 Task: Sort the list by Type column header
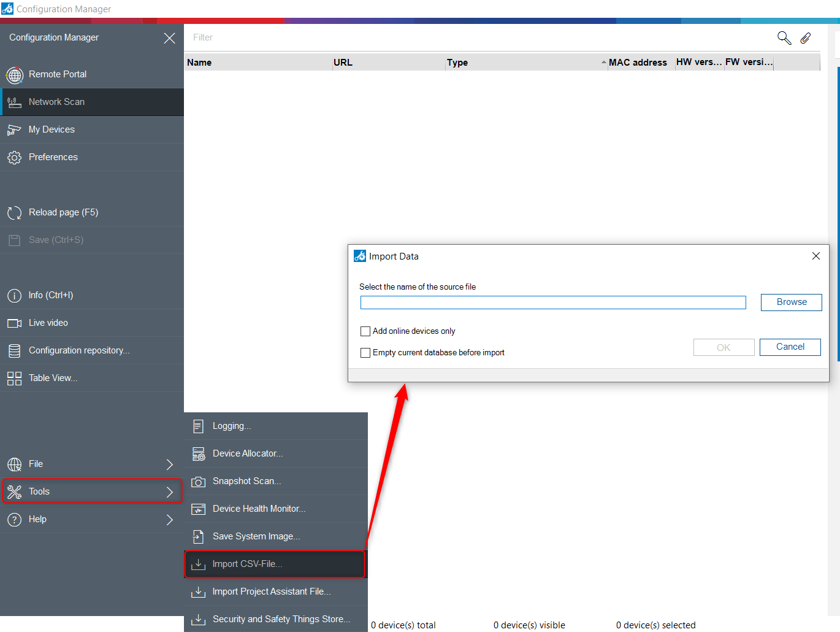(457, 63)
